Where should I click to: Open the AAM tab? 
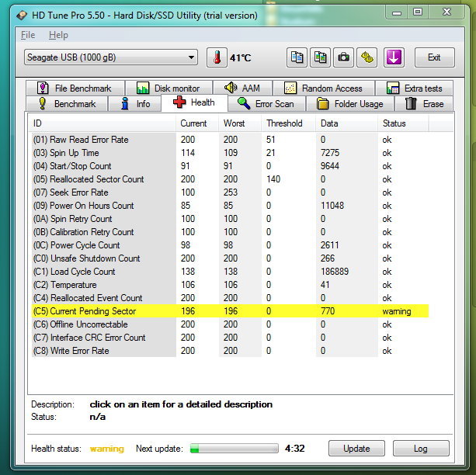[242, 88]
